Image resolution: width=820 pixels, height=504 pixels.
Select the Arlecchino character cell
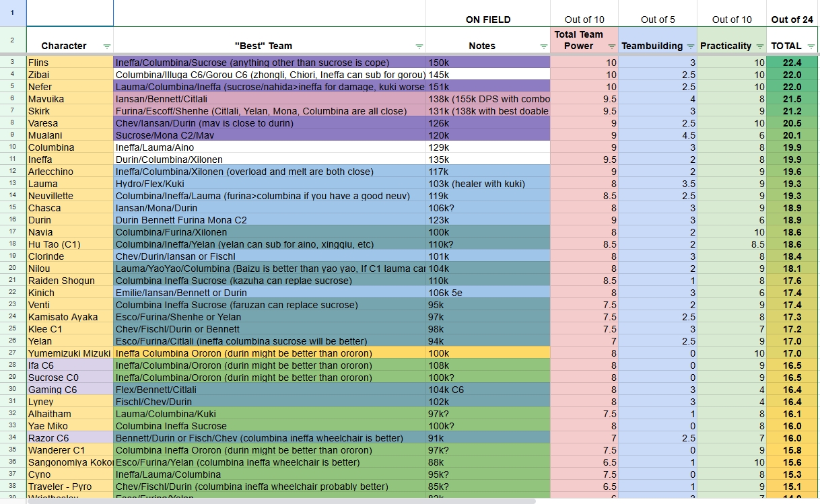coord(70,172)
